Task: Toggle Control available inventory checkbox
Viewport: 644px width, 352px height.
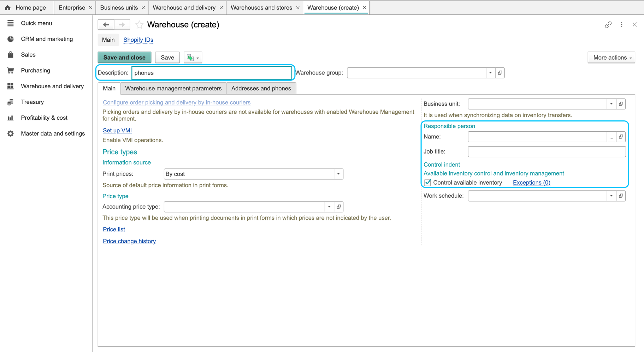Action: (427, 183)
